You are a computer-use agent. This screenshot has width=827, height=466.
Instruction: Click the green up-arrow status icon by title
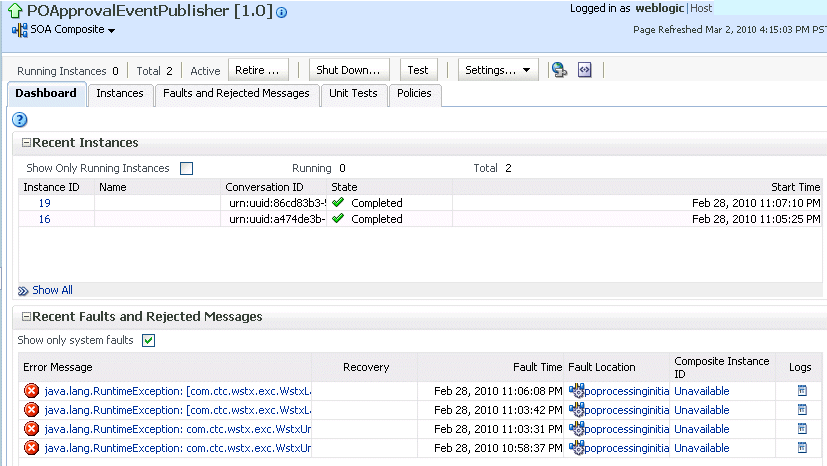coord(15,11)
